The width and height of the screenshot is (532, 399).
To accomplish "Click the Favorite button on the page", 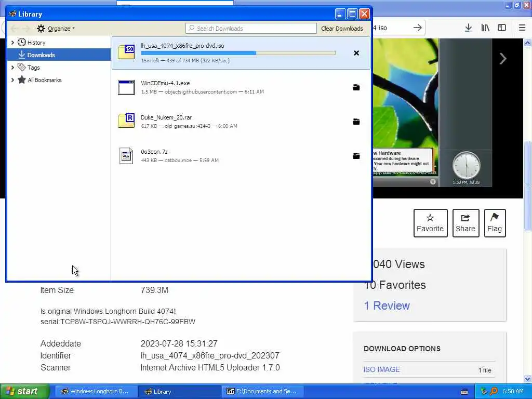I will click(430, 223).
